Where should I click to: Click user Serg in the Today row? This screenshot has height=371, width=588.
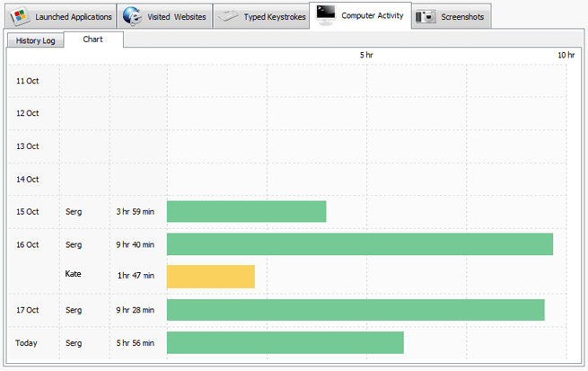pos(74,343)
